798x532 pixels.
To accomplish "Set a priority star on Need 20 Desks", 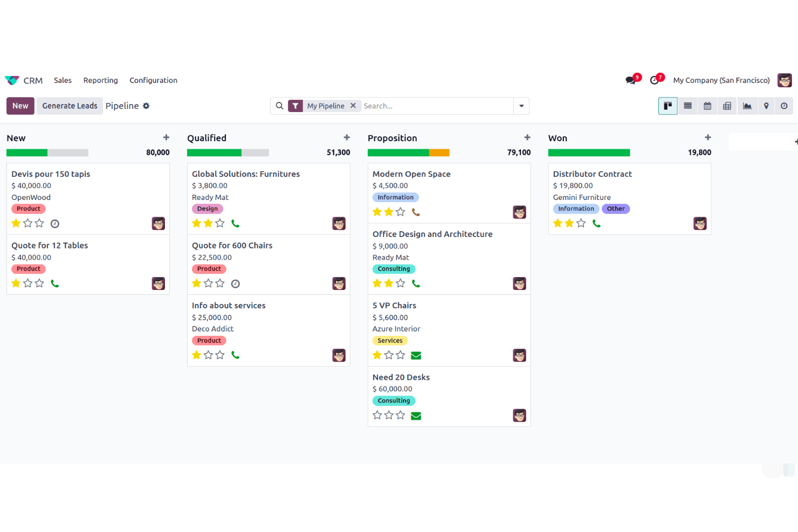I will 377,415.
